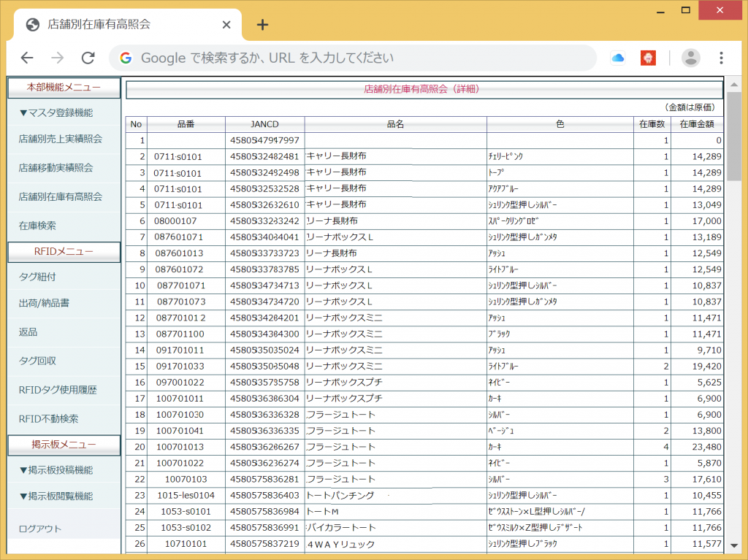Click the No column header

coord(137,124)
